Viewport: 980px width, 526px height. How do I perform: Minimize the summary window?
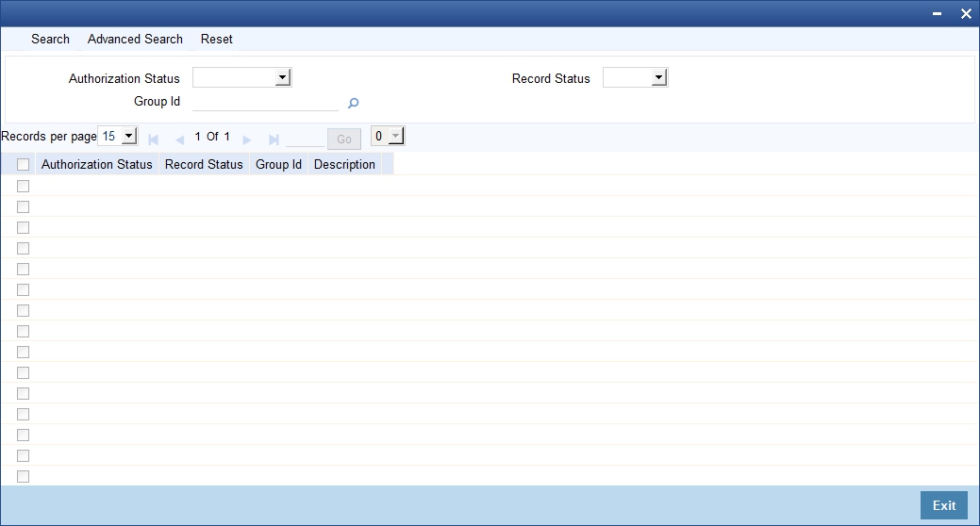point(937,14)
